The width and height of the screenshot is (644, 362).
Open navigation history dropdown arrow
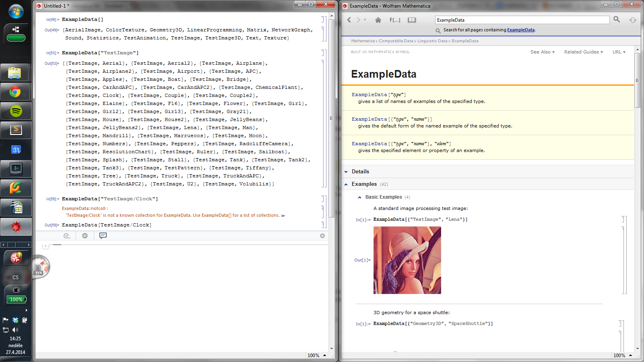(365, 20)
